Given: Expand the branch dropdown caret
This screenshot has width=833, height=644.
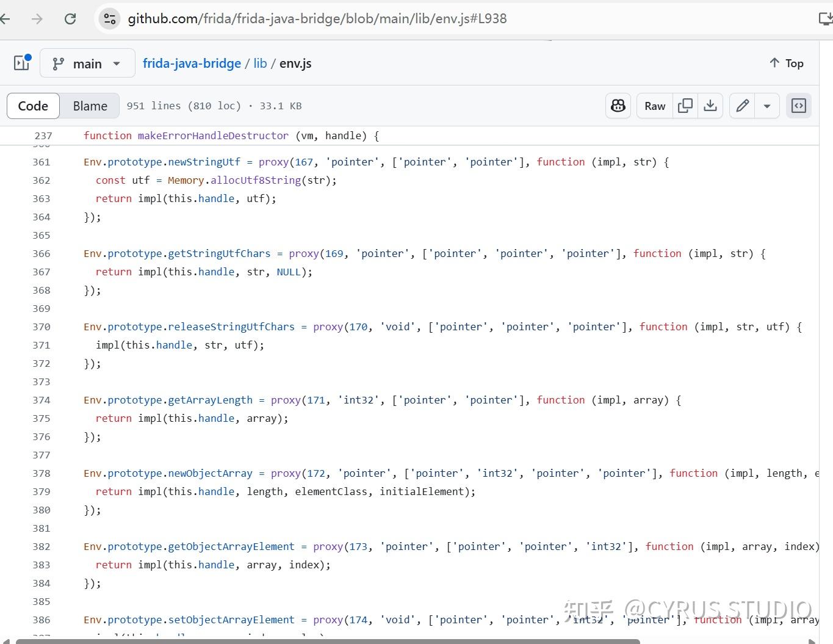Looking at the screenshot, I should [116, 63].
